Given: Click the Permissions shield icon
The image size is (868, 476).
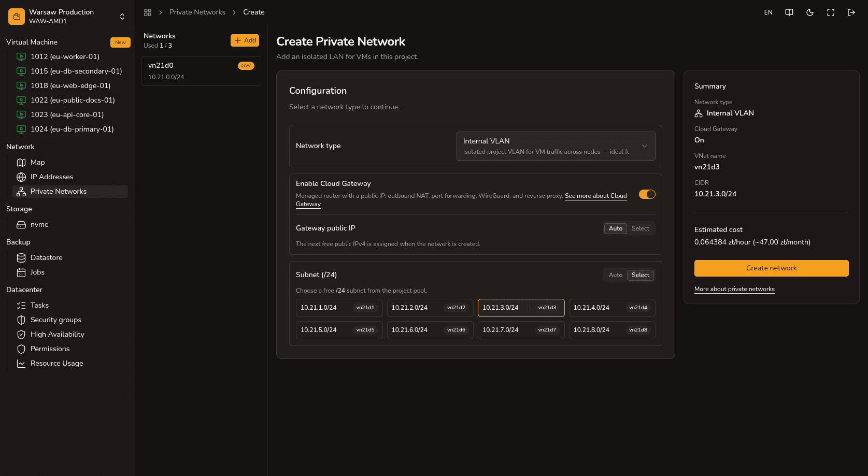Looking at the screenshot, I should pos(21,349).
